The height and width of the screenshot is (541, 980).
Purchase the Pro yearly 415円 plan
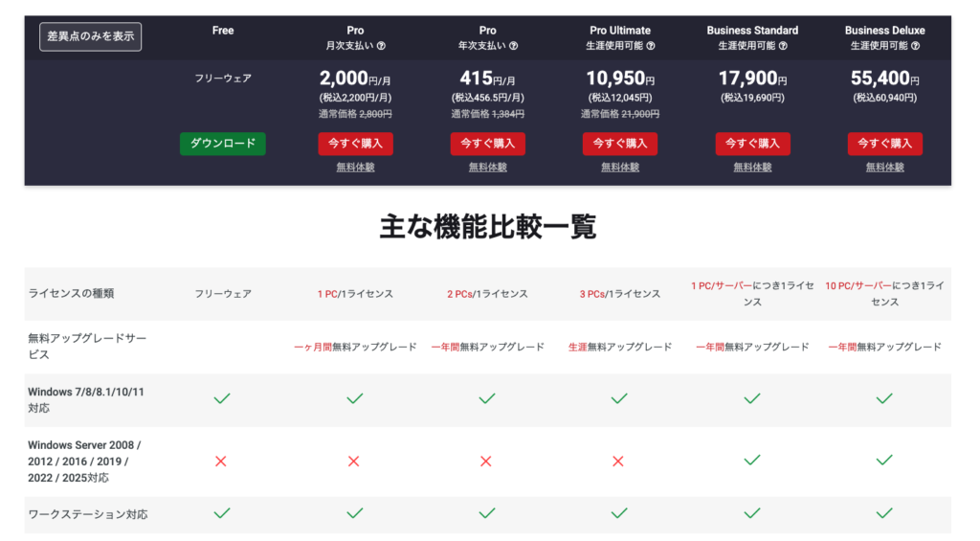point(487,144)
